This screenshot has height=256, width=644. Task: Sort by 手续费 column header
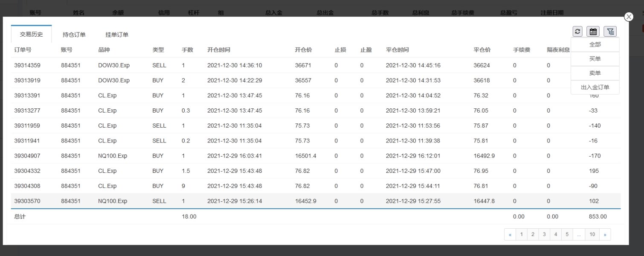(522, 50)
